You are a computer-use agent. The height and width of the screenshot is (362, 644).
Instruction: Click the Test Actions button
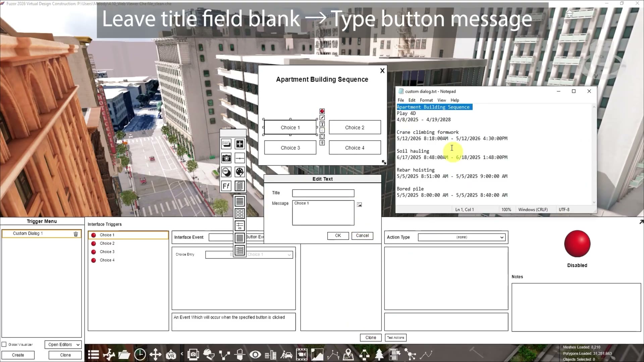[x=396, y=338]
